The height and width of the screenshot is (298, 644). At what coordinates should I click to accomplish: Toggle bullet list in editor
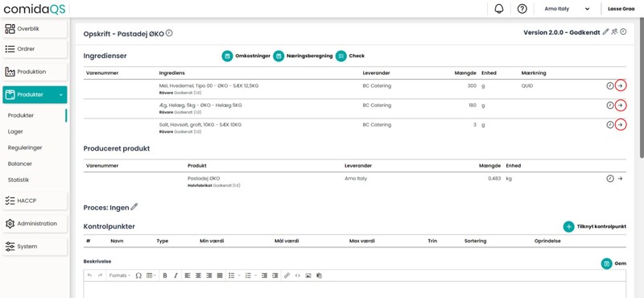(232, 275)
